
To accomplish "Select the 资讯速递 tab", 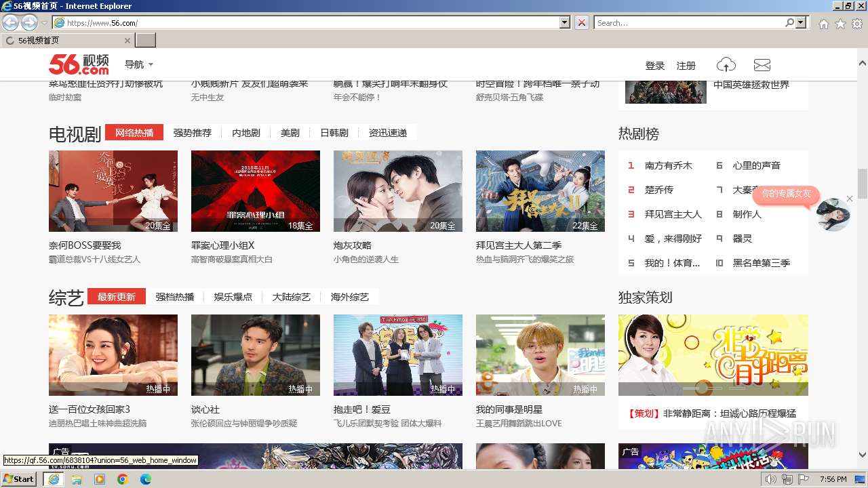I will tap(388, 133).
